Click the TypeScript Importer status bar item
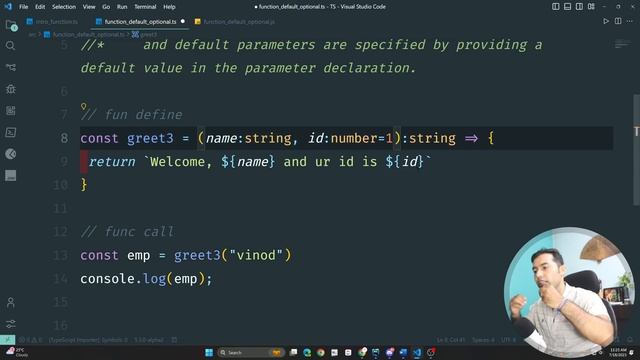The height and width of the screenshot is (360, 640). 88,340
